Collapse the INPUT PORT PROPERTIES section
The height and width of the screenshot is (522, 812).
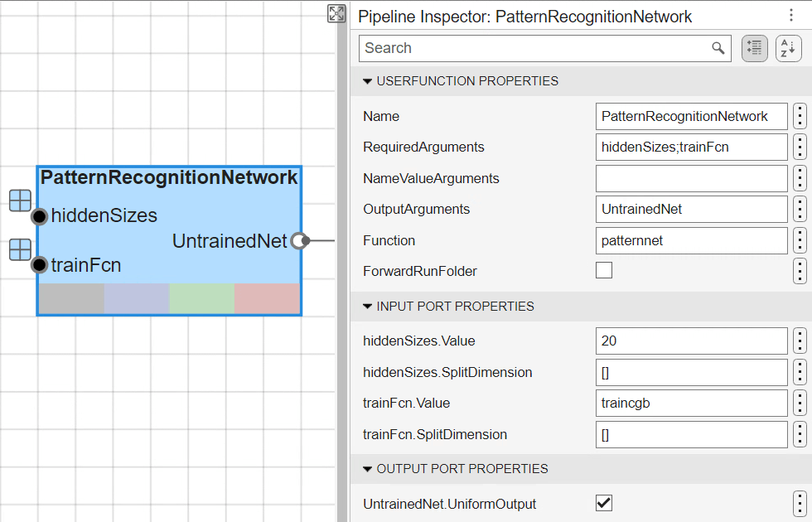pyautogui.click(x=368, y=307)
